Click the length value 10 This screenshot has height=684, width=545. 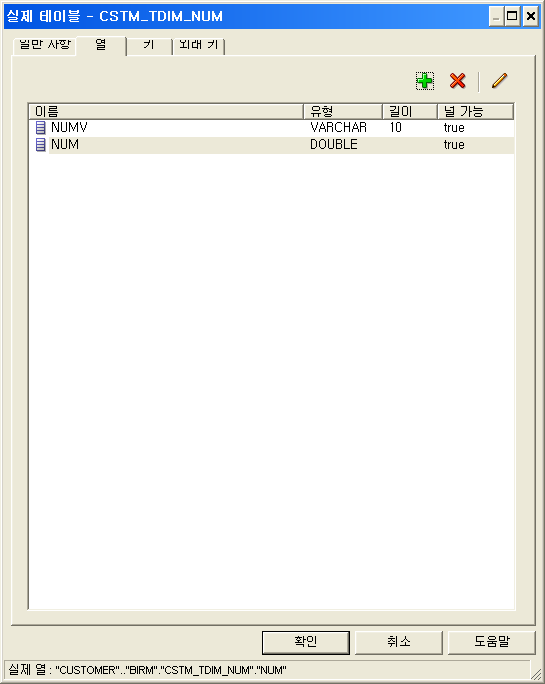click(395, 128)
